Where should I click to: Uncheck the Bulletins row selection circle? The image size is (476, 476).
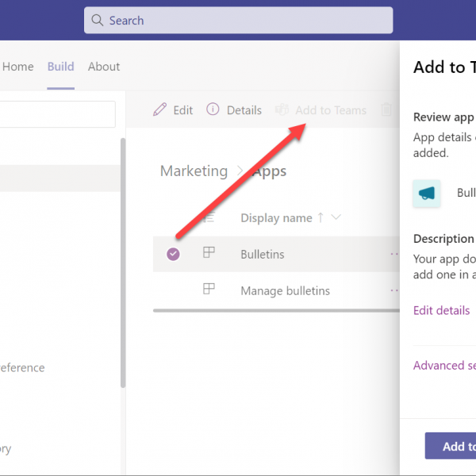pyautogui.click(x=173, y=254)
